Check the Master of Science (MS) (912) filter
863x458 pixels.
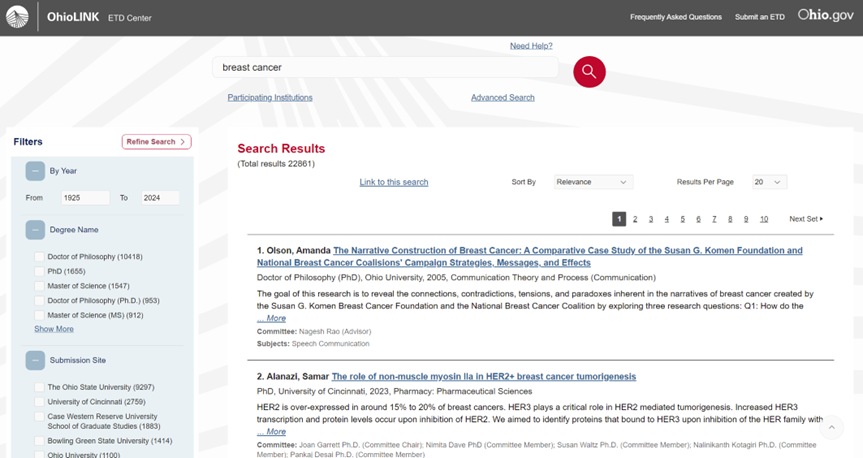39,315
